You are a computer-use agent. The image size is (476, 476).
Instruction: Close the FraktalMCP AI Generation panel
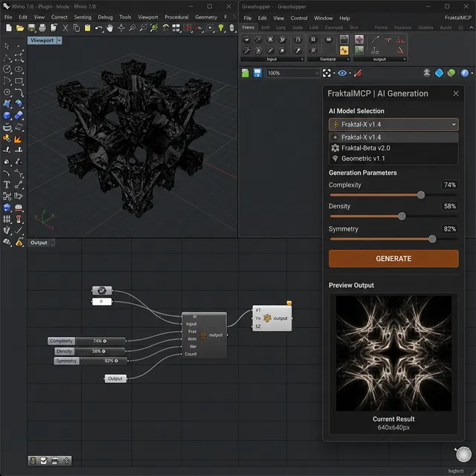pos(456,94)
